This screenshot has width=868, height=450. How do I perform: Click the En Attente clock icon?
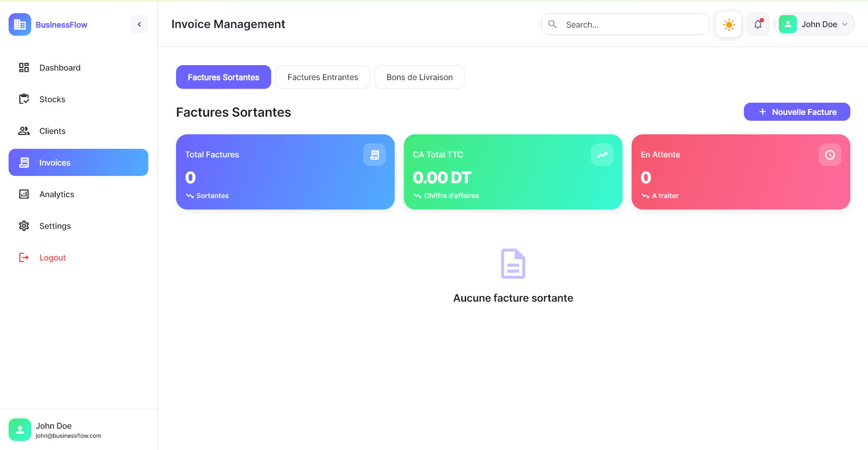pyautogui.click(x=830, y=154)
